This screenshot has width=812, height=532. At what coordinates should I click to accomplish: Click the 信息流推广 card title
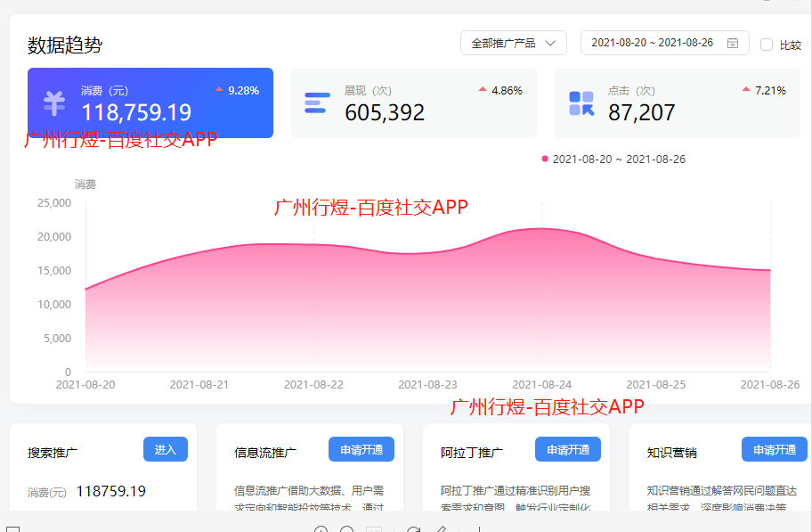click(x=265, y=453)
